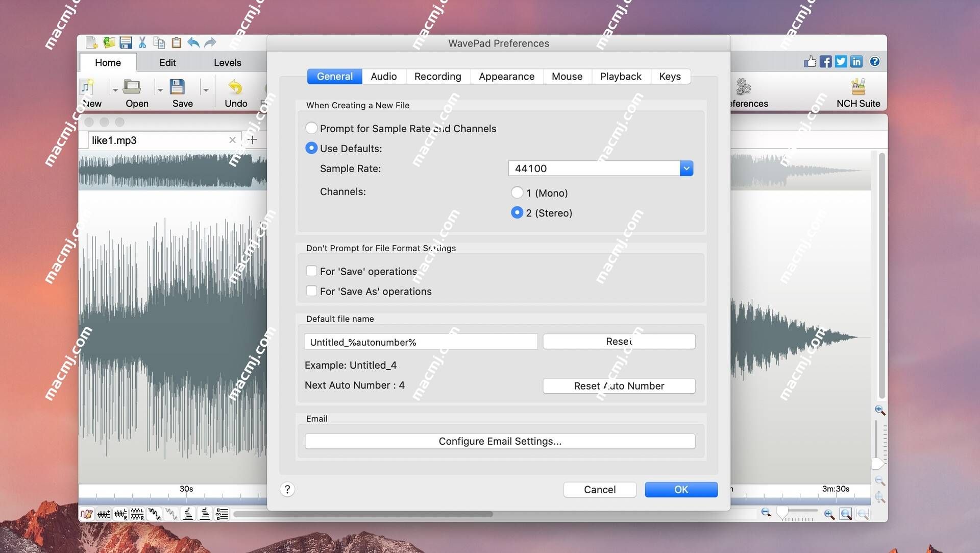The width and height of the screenshot is (980, 553).
Task: Switch to the Audio preferences tab
Action: point(383,76)
